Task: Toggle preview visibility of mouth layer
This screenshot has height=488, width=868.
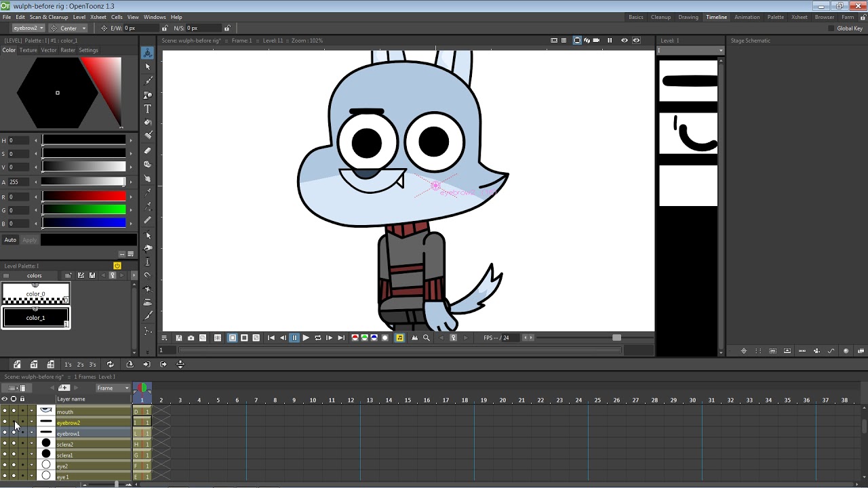Action: point(5,411)
